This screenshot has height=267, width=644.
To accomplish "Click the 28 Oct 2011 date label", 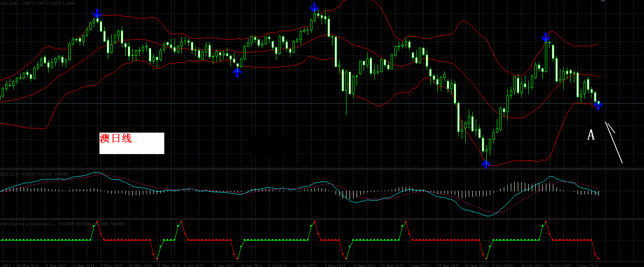I will click(559, 265).
